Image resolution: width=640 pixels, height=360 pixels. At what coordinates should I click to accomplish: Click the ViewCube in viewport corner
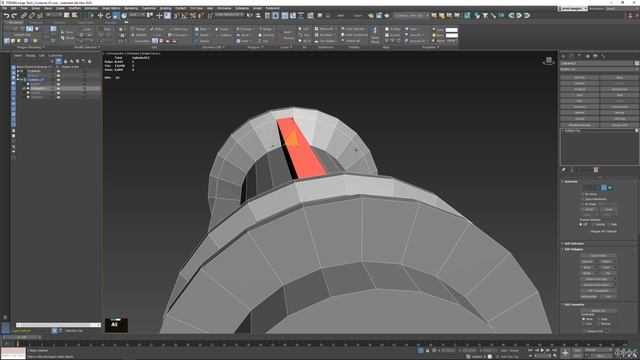549,61
